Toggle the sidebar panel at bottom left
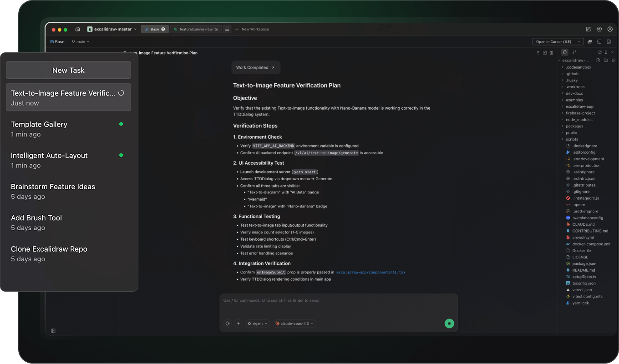Viewport: 619px width, 364px height. tap(53, 331)
